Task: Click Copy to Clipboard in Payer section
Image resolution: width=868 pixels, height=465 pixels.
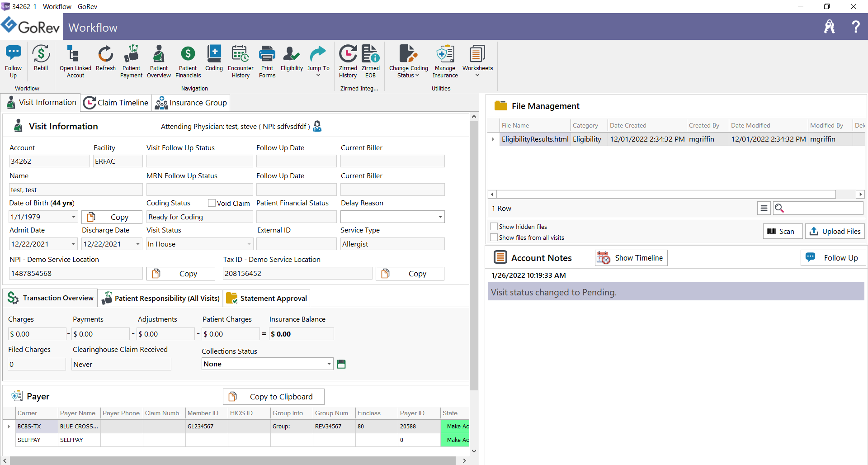Action: (274, 397)
